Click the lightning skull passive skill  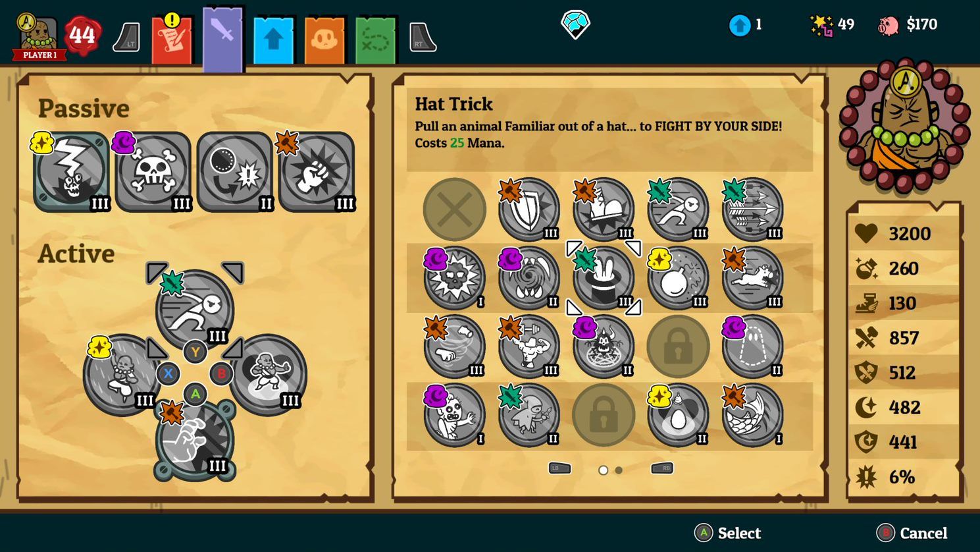click(x=71, y=172)
